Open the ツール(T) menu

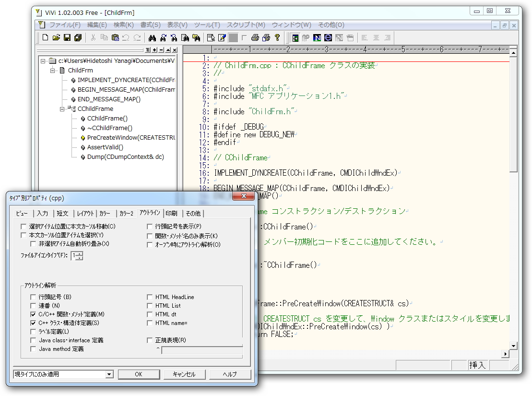(207, 25)
